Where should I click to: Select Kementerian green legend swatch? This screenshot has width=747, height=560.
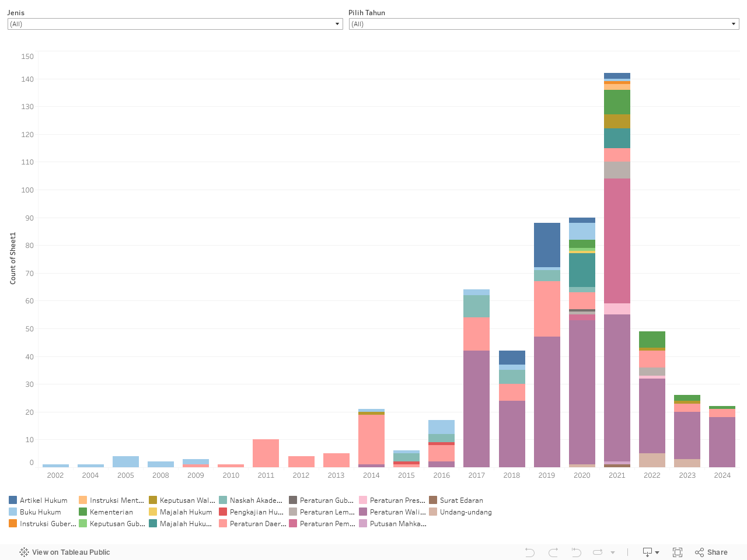[83, 512]
